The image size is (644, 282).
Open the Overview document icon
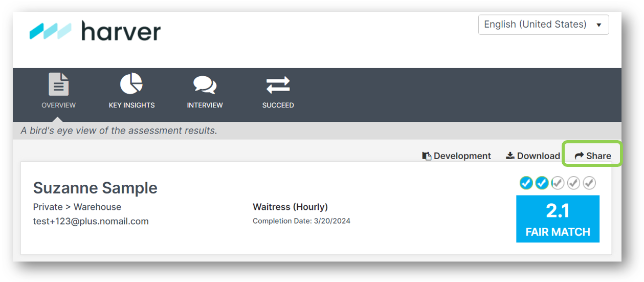[59, 84]
